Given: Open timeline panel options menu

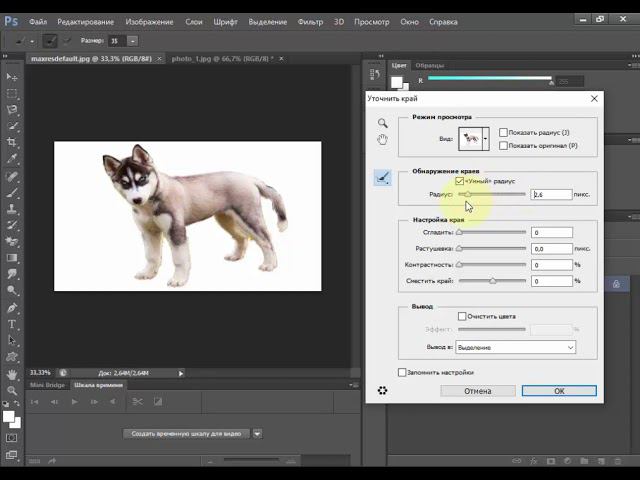Looking at the screenshot, I should [x=353, y=385].
